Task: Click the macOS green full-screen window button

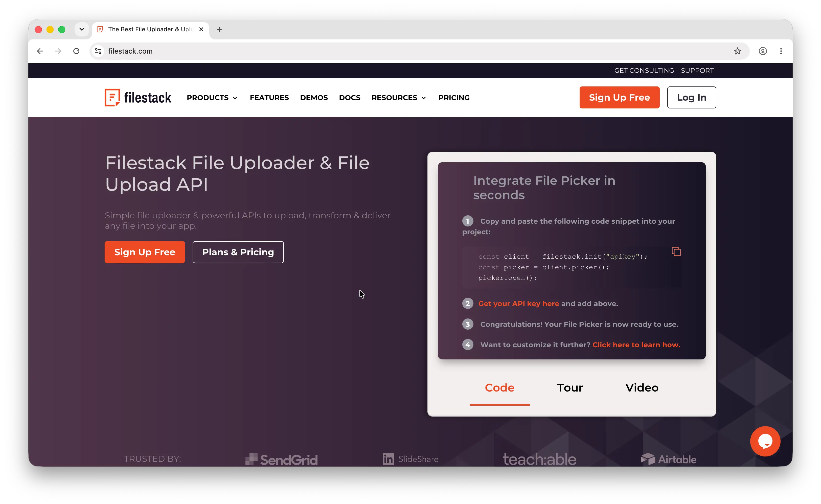Action: [62, 29]
